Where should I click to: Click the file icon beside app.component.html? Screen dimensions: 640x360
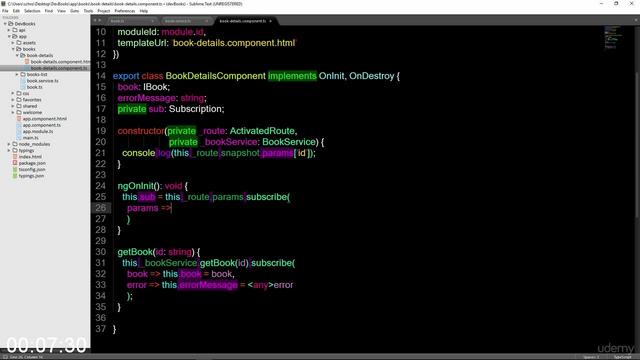19,119
